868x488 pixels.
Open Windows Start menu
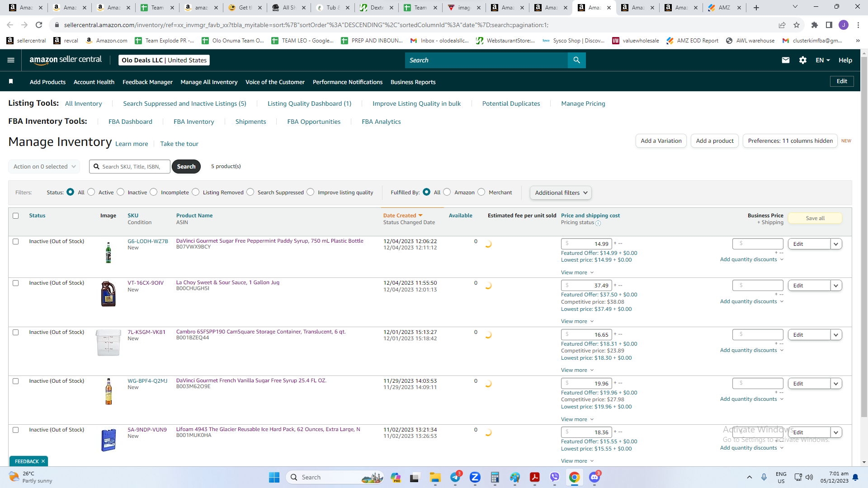point(274,477)
